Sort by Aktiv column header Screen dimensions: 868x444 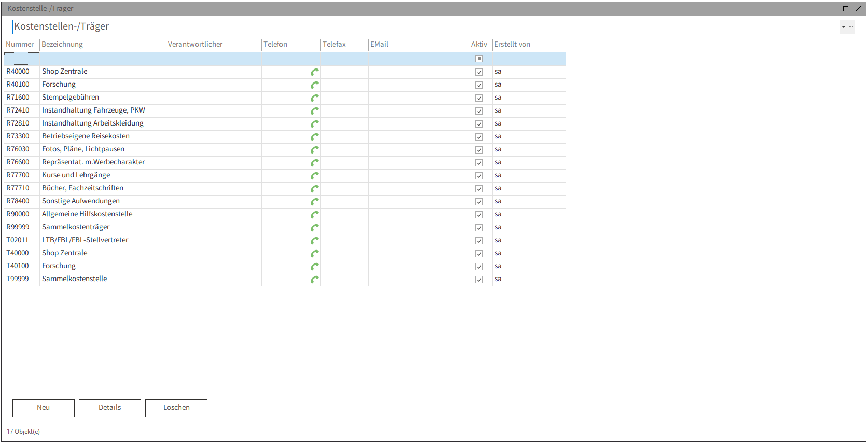pyautogui.click(x=479, y=45)
